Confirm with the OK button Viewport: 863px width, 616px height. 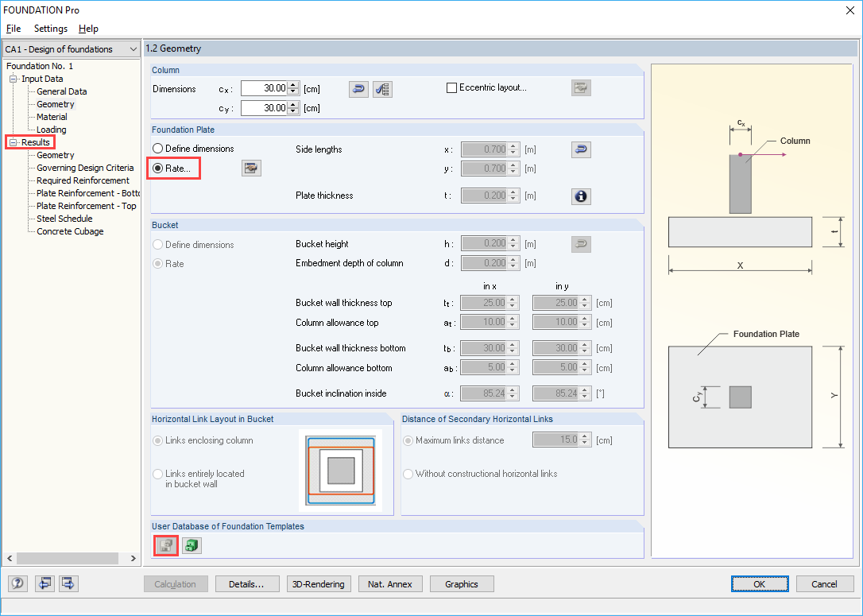760,584
